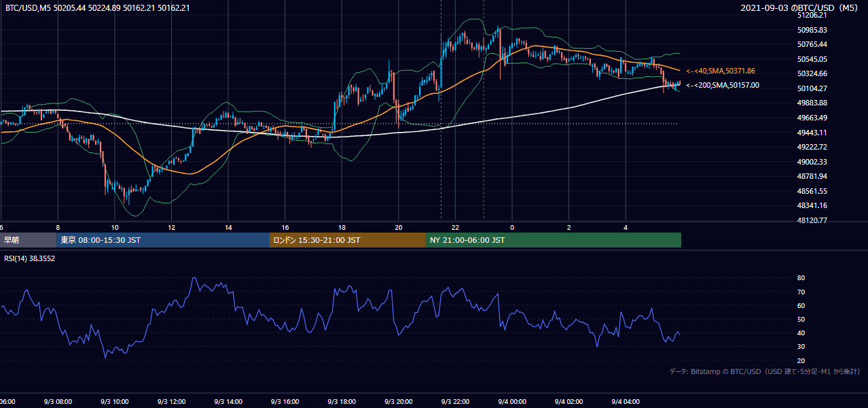Select the 東京 08:00-15:30 JST session bar
Screen dimensions: 868x408
pos(163,240)
